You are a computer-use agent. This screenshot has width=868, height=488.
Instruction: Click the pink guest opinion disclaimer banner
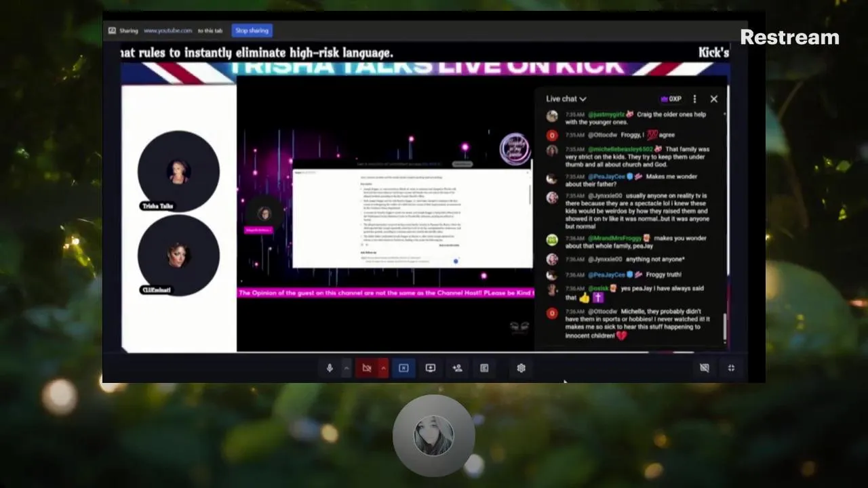coord(386,293)
